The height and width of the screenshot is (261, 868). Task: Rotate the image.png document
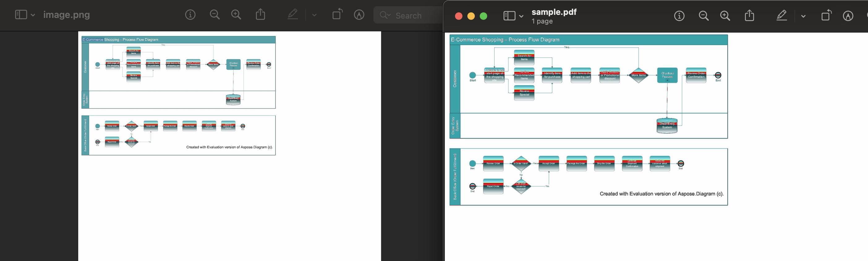[337, 15]
